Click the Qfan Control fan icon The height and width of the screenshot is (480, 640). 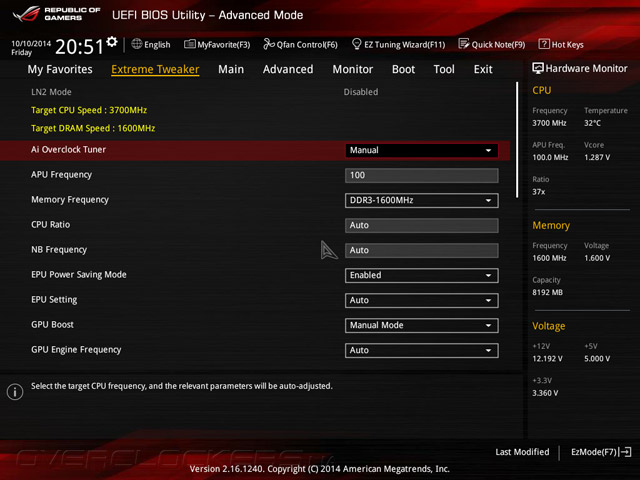pyautogui.click(x=269, y=44)
